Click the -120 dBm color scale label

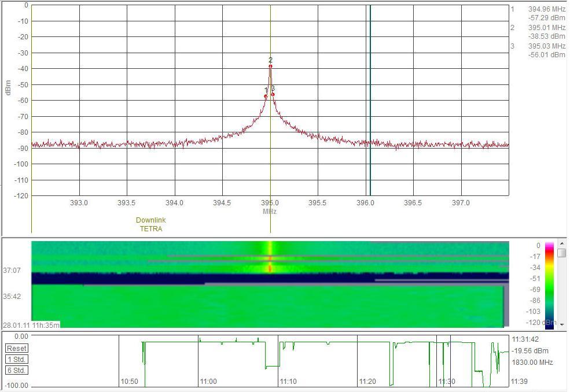[x=541, y=322]
